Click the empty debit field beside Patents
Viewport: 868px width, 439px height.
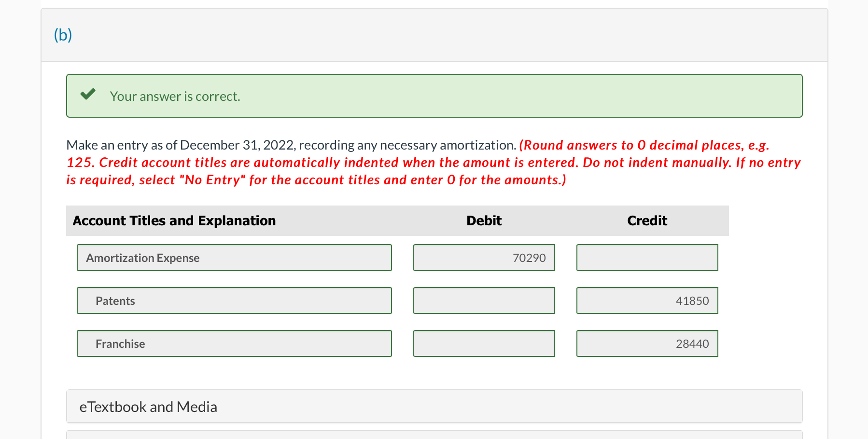pos(484,301)
